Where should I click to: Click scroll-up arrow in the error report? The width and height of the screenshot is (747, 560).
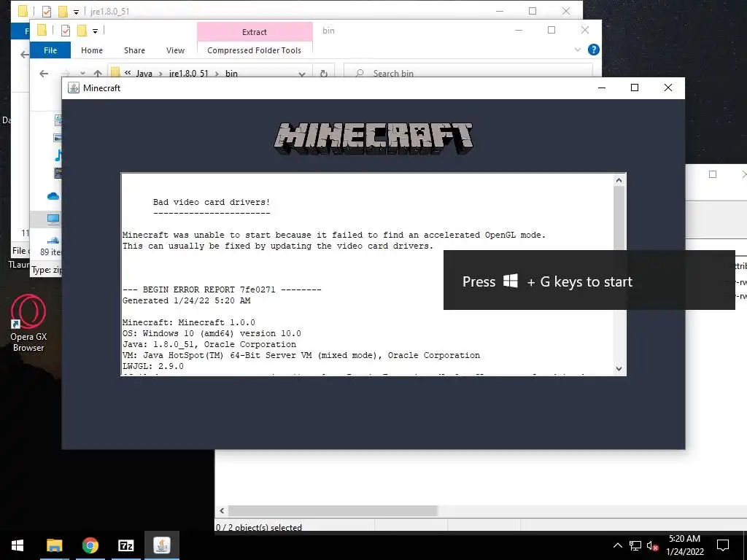click(x=619, y=180)
